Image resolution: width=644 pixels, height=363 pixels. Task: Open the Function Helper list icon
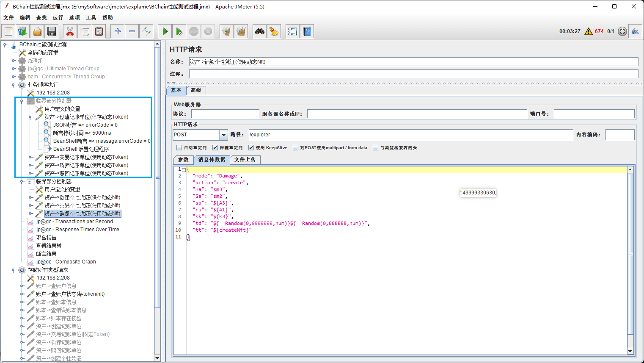[x=292, y=31]
